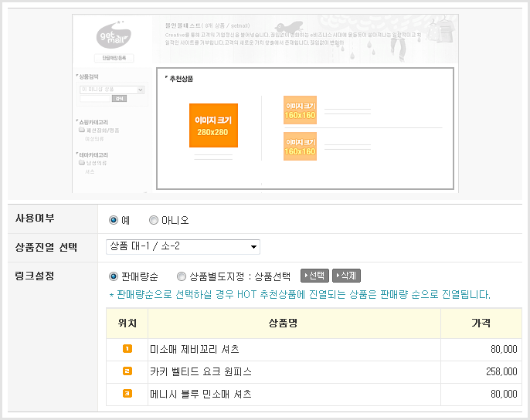Click the product name 미소매 제비꼬리 셔츠

(195, 350)
